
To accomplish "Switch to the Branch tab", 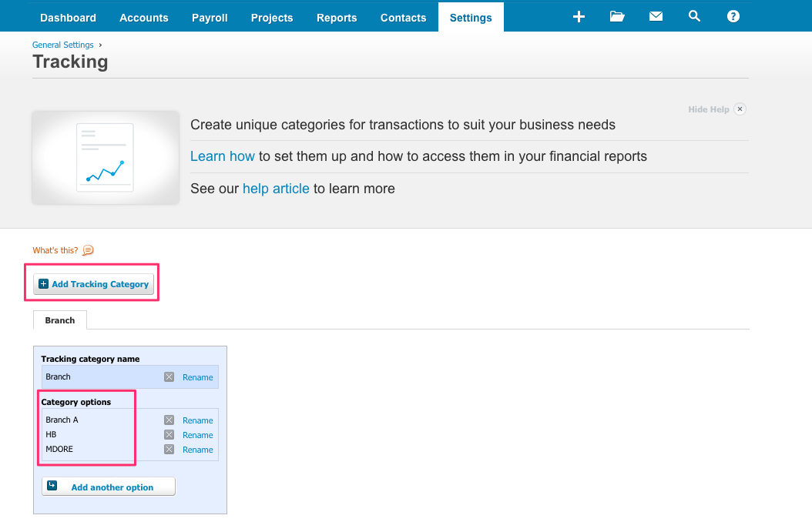I will [60, 320].
